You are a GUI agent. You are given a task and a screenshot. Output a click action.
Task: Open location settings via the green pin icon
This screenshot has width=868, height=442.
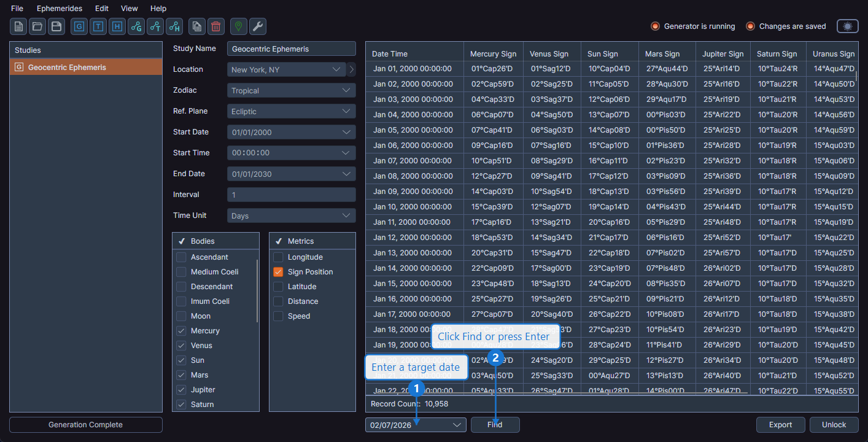pyautogui.click(x=238, y=26)
